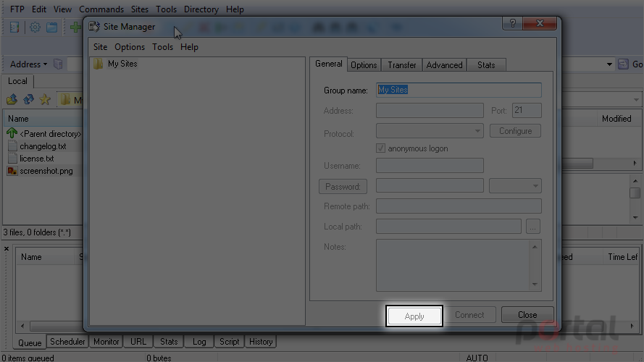Viewport: 644px width, 362px height.
Task: Click the Site Manager title bar icon
Action: [94, 27]
